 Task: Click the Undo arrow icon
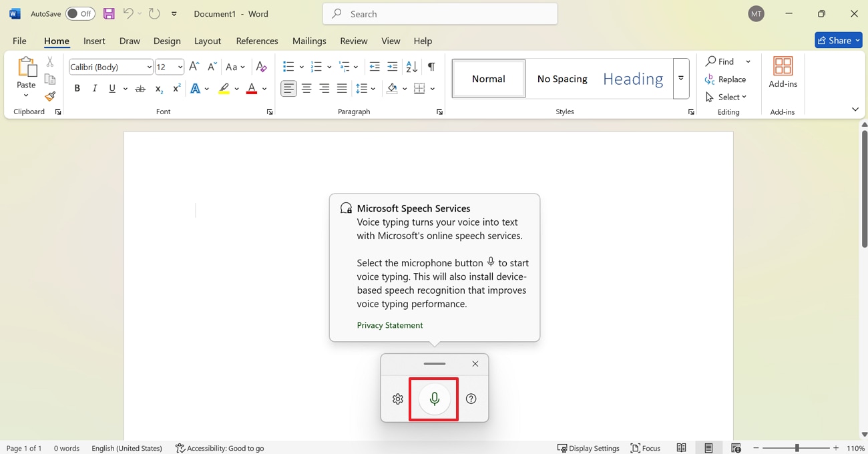click(x=128, y=13)
